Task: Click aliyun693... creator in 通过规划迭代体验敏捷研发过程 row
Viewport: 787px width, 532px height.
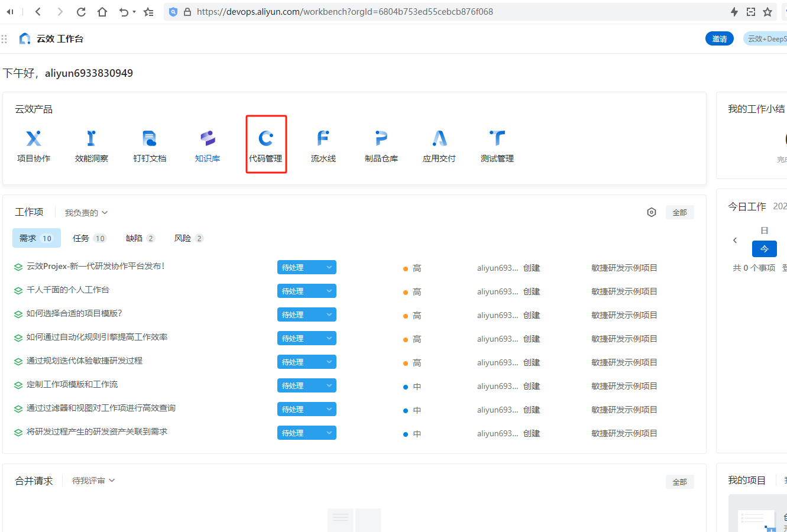Action: pos(498,362)
